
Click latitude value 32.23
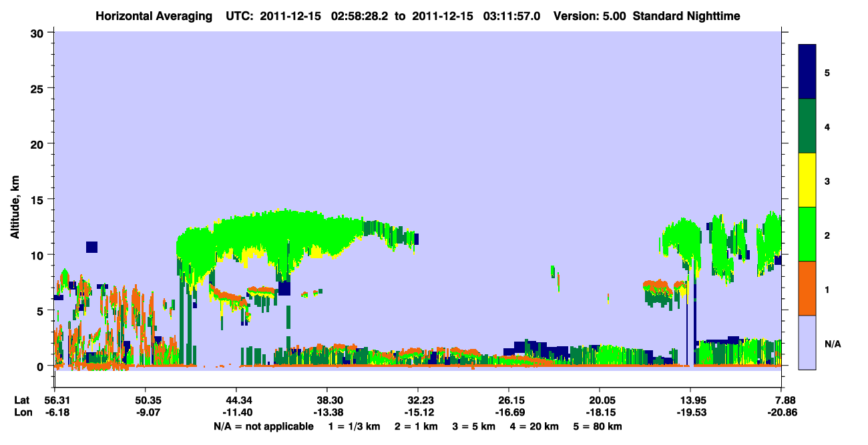click(x=418, y=400)
